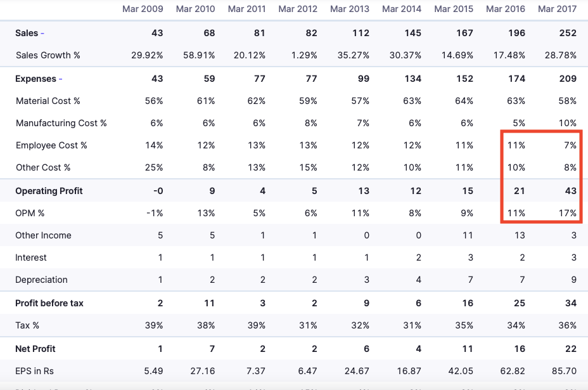Click the Employee Cost % row label
Screen dimensions: 588x390
pos(51,145)
